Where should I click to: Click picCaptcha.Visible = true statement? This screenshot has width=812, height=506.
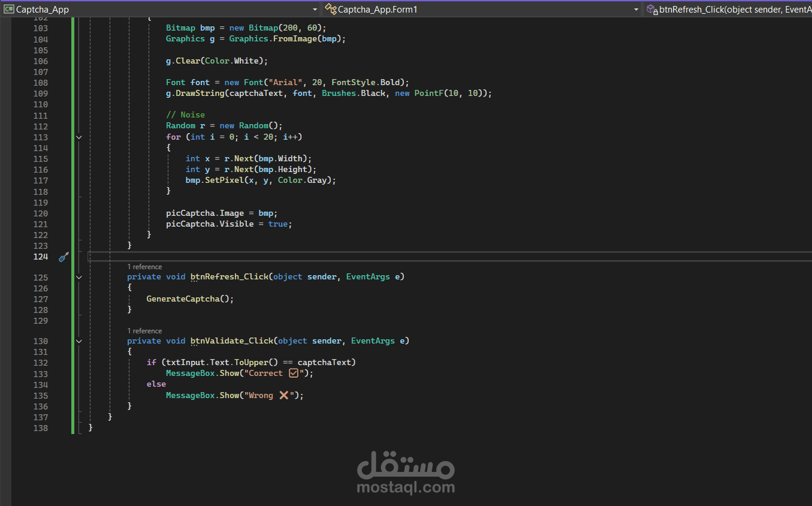point(229,224)
